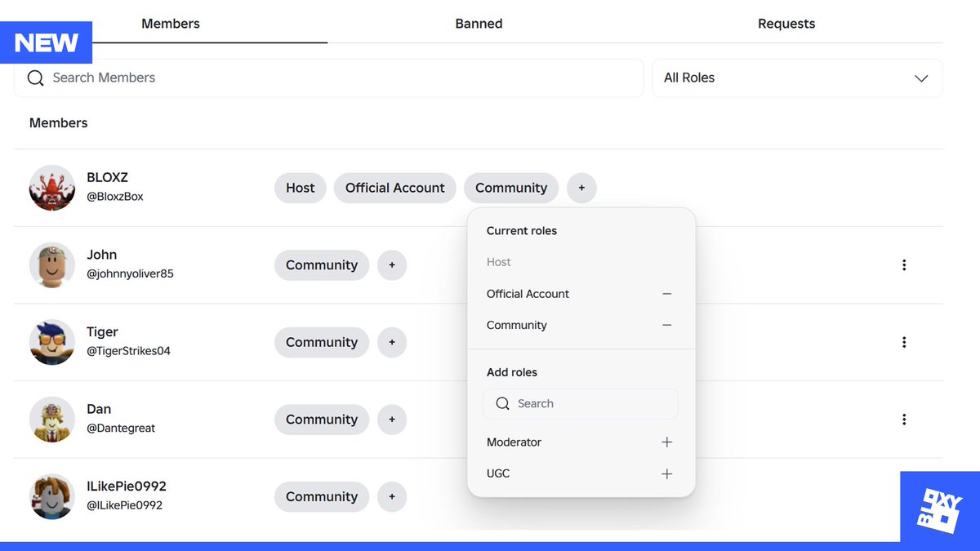This screenshot has height=551, width=980.
Task: Click the @Dantegreat username
Action: pos(121,429)
